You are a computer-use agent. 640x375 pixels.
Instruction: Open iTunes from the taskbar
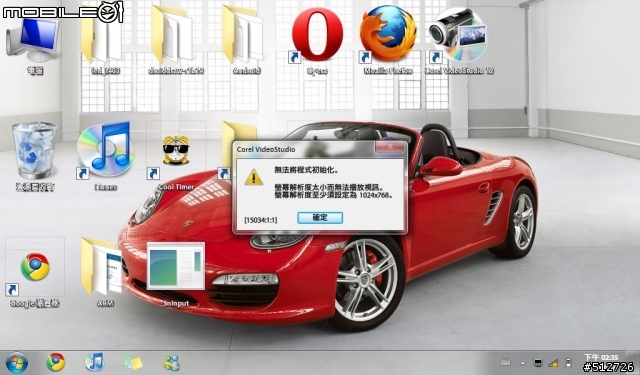(94, 362)
